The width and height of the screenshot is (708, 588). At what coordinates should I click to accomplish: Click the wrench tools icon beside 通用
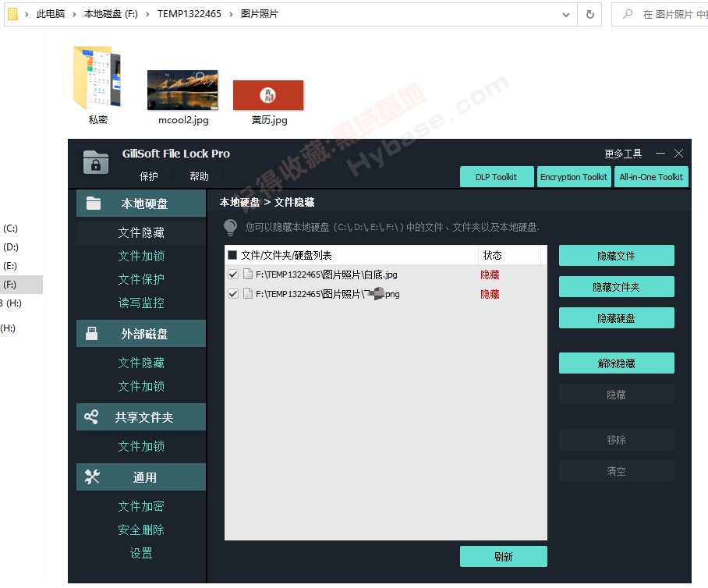pyautogui.click(x=92, y=476)
